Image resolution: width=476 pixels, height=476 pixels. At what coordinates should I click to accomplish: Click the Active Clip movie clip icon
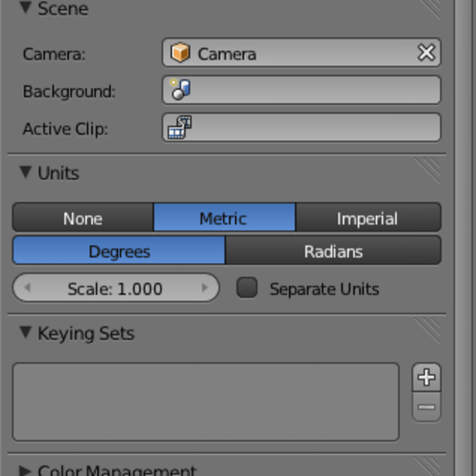coord(180,127)
